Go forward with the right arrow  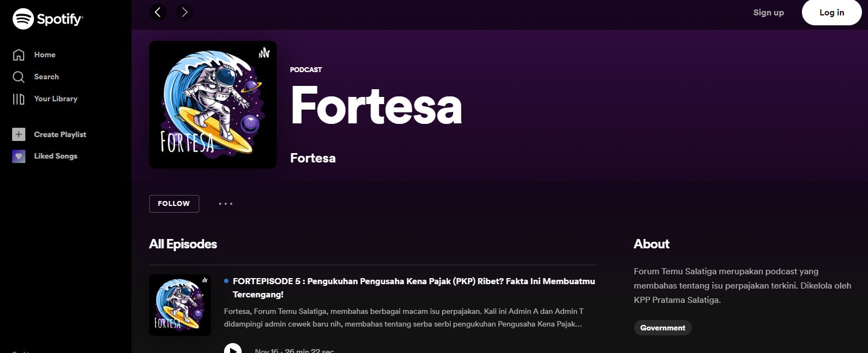[x=184, y=12]
